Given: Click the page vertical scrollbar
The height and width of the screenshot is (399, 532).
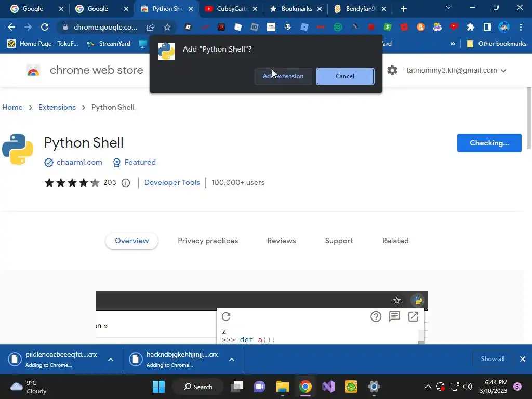Looking at the screenshot, I should (x=529, y=118).
